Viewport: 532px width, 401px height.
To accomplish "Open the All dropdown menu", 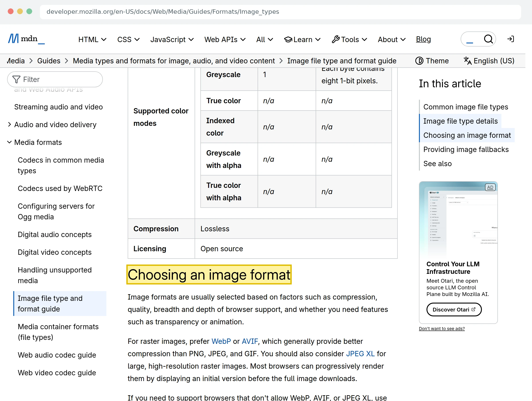I will point(264,39).
